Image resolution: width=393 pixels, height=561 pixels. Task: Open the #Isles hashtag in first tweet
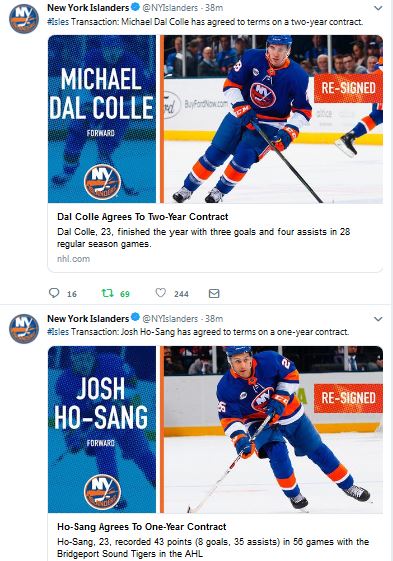58,22
